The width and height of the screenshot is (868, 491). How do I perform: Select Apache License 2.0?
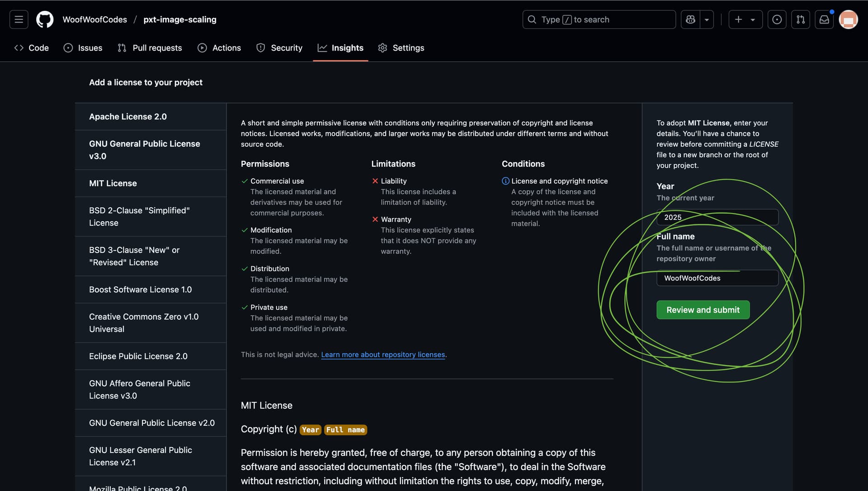[x=151, y=117]
